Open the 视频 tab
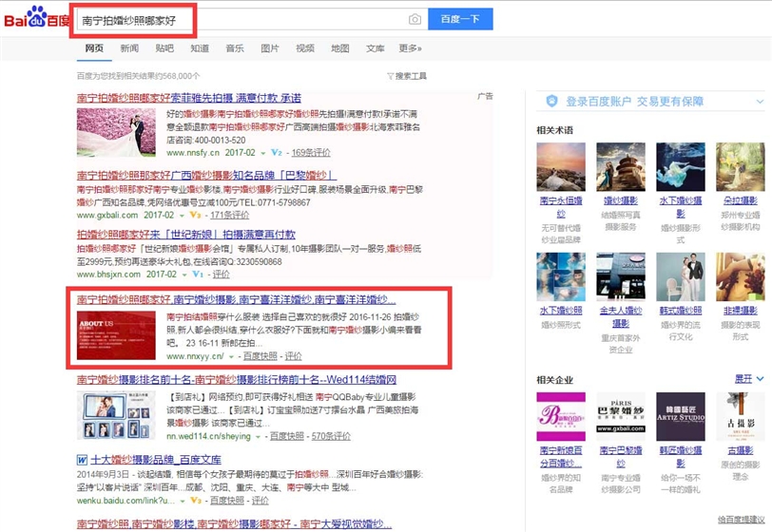 click(305, 48)
